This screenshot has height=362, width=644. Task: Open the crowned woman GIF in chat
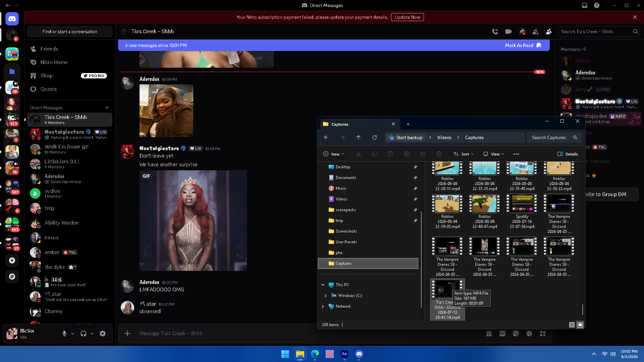(x=193, y=221)
